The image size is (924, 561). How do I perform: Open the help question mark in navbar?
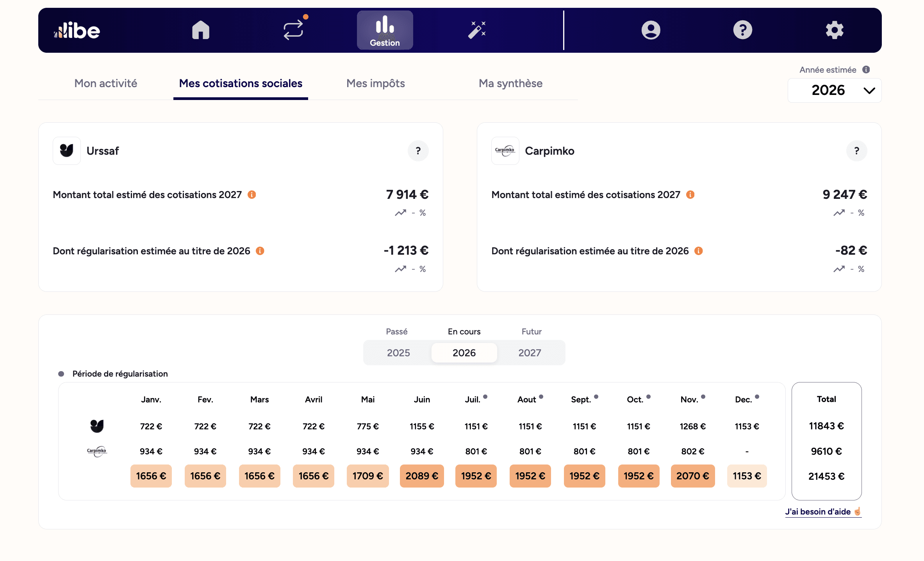(x=742, y=30)
